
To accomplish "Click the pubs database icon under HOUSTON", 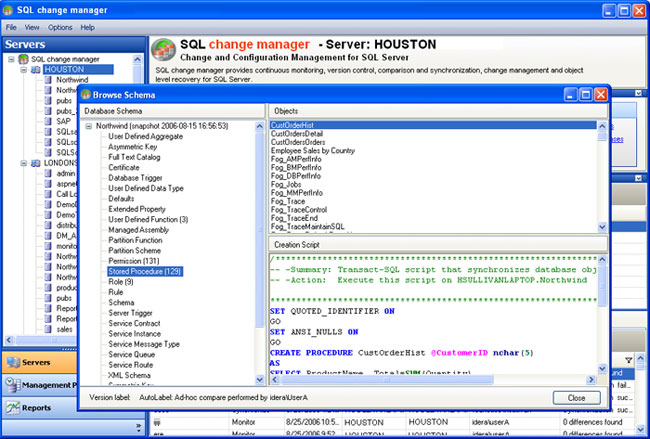I will click(48, 101).
